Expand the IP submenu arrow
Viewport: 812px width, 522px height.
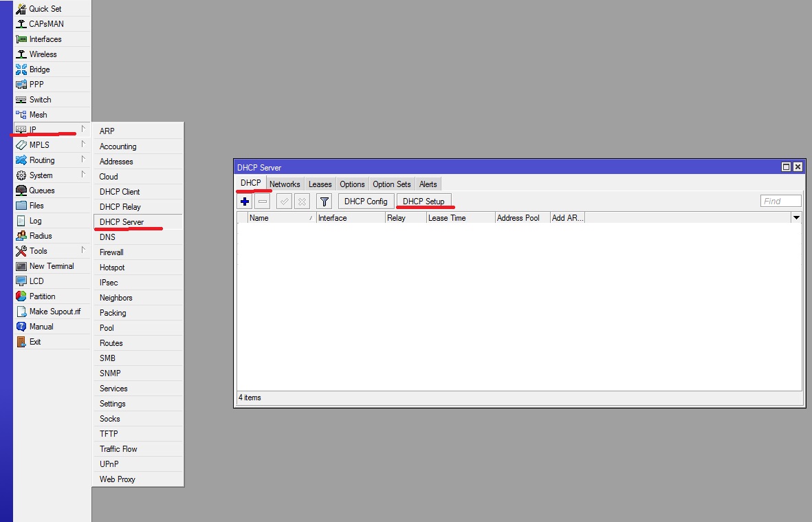(83, 129)
